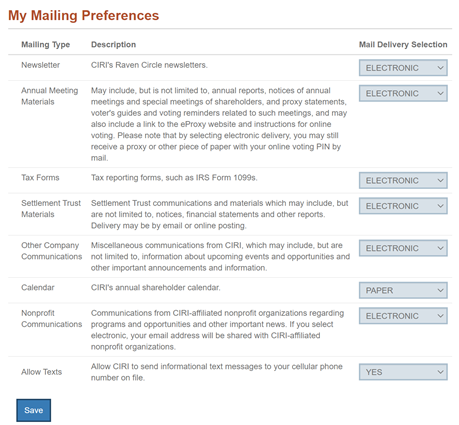Open the Allow Texts YES dropdown
The height and width of the screenshot is (425, 459).
click(403, 372)
